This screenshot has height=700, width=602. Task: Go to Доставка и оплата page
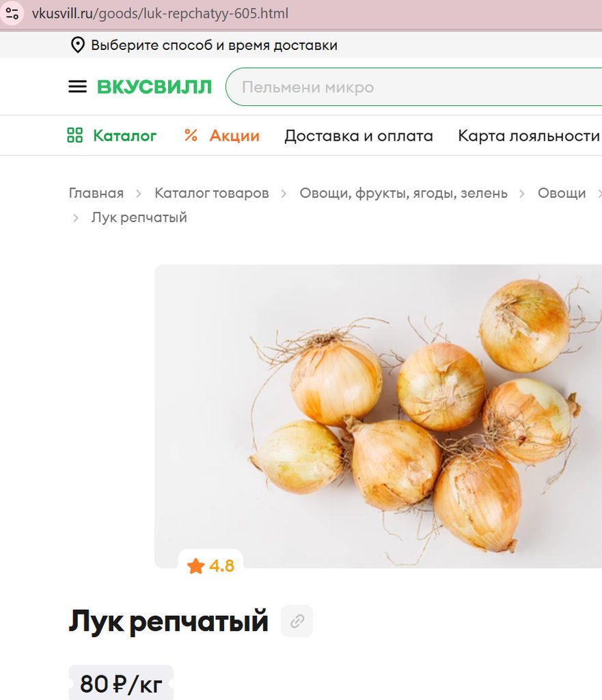(359, 136)
